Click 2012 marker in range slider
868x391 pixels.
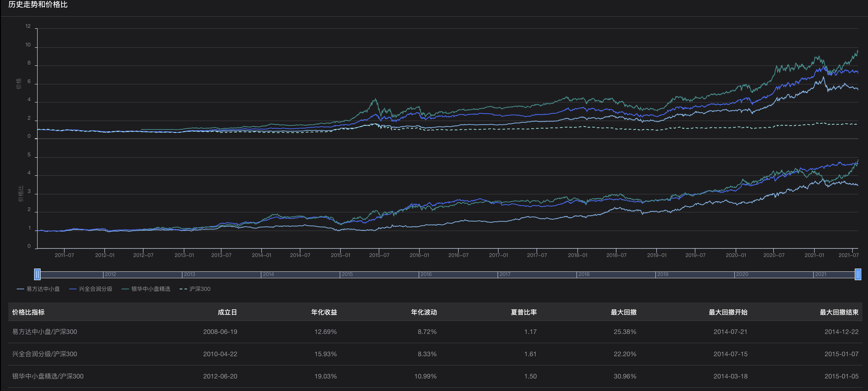pos(110,275)
